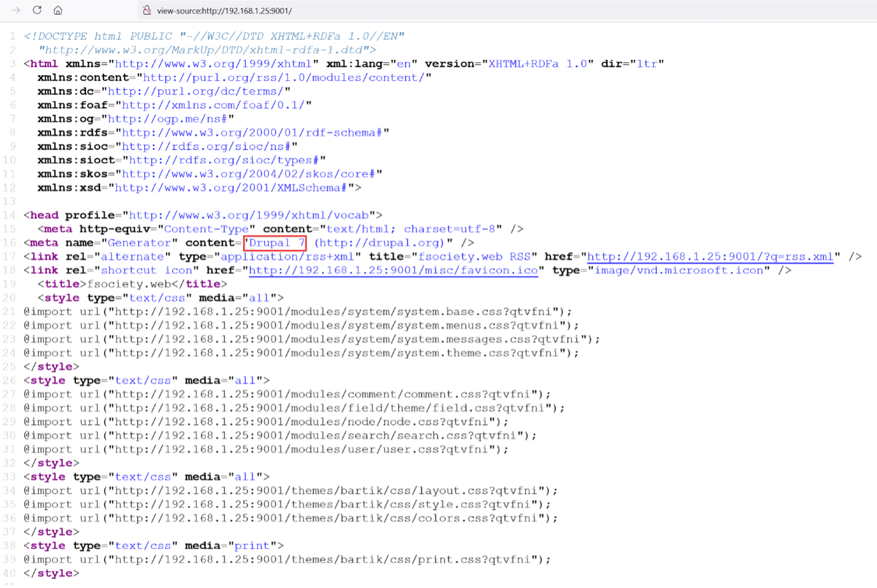
Task: Open the favicon.ico link on line 18
Action: pos(393,270)
